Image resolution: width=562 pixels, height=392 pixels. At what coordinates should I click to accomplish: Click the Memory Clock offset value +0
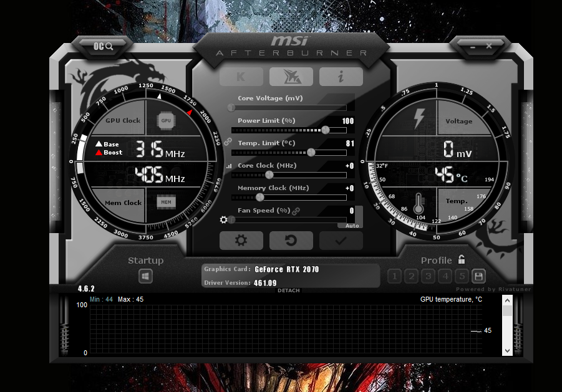point(349,188)
